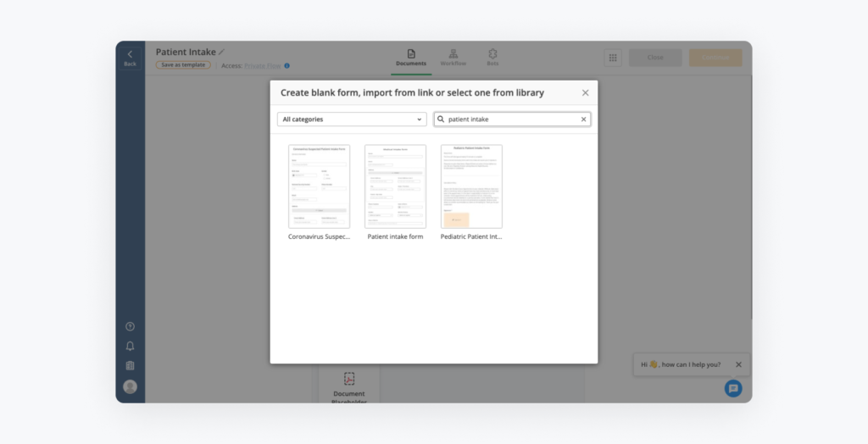Expand the All categories dropdown
The image size is (868, 444).
click(352, 119)
